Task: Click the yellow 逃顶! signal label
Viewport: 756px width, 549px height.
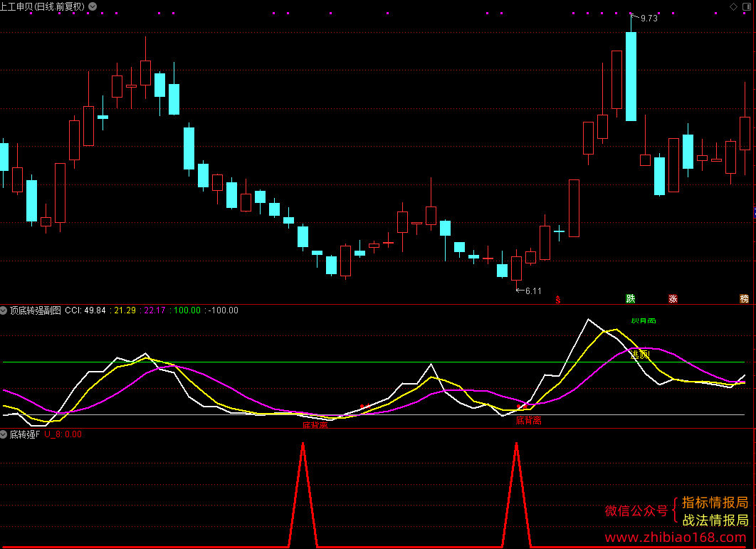Action: [x=640, y=355]
